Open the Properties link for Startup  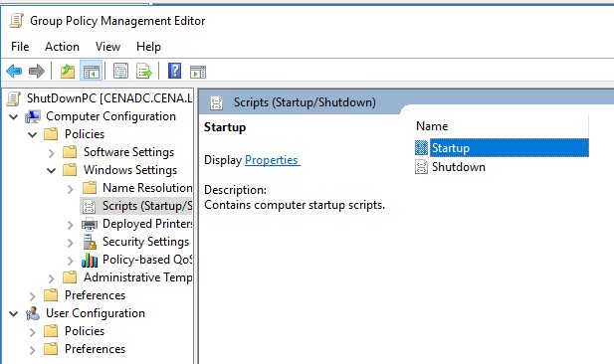click(272, 160)
